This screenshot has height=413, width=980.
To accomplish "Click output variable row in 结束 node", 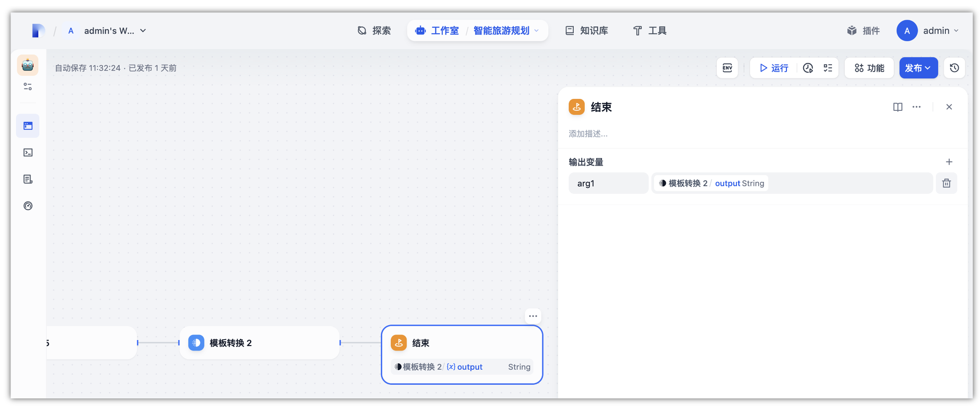I will (x=462, y=367).
